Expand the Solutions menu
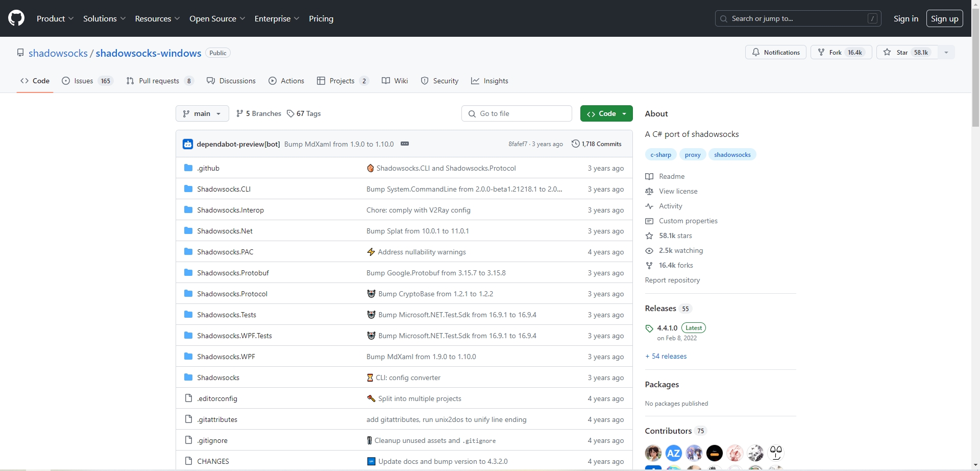980x471 pixels. pyautogui.click(x=104, y=18)
